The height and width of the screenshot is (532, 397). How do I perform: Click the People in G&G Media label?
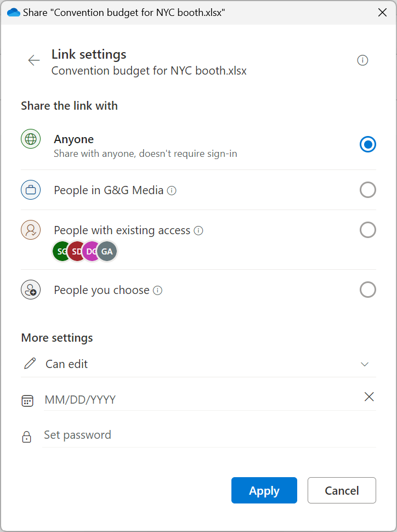coord(109,190)
